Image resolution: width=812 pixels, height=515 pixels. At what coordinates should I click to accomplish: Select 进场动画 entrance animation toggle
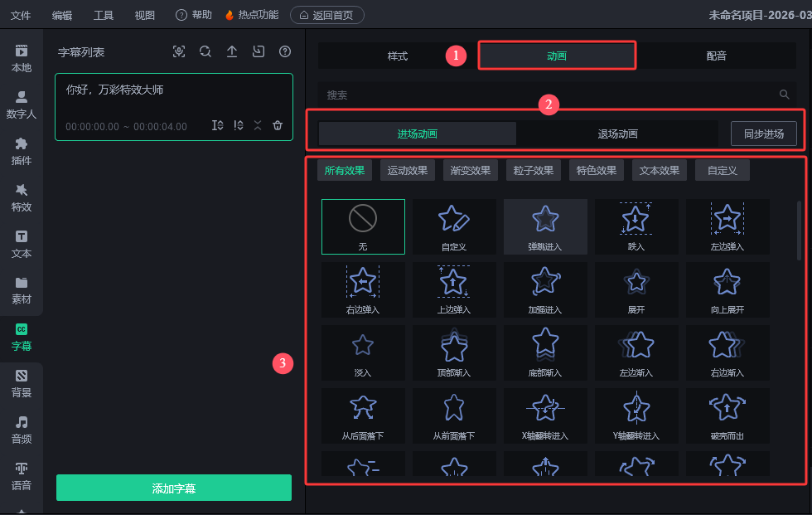point(418,134)
